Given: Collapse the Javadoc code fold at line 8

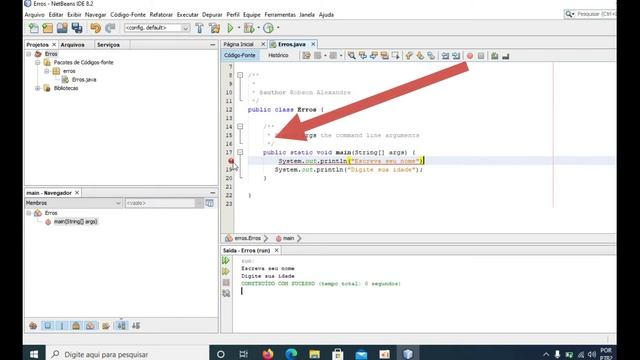Looking at the screenshot, I should (240, 75).
